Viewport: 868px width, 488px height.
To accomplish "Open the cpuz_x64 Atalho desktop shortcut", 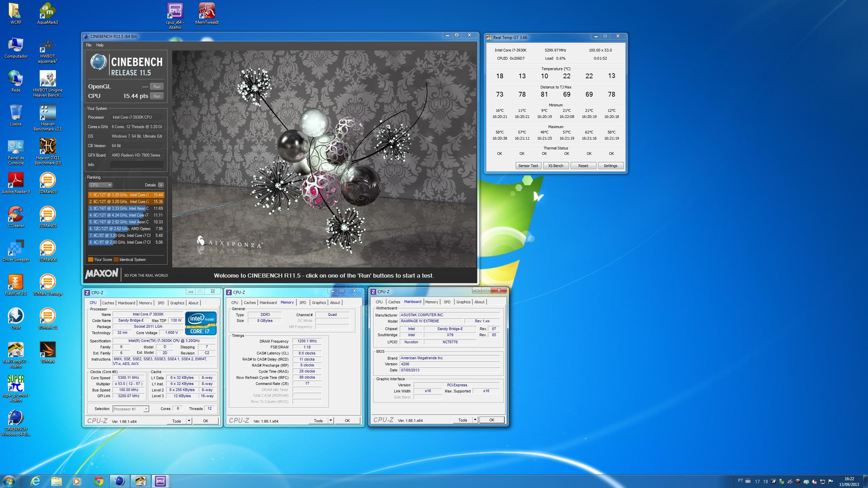I will tap(175, 16).
